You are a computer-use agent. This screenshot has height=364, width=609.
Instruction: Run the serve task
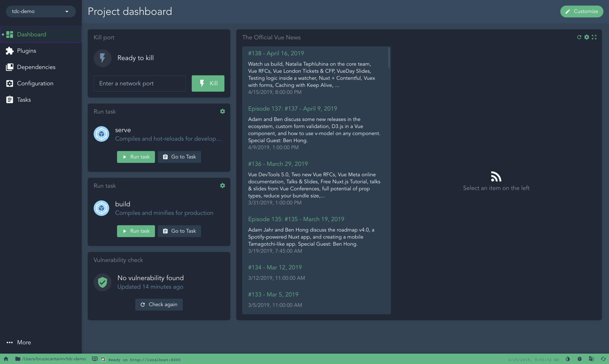136,157
